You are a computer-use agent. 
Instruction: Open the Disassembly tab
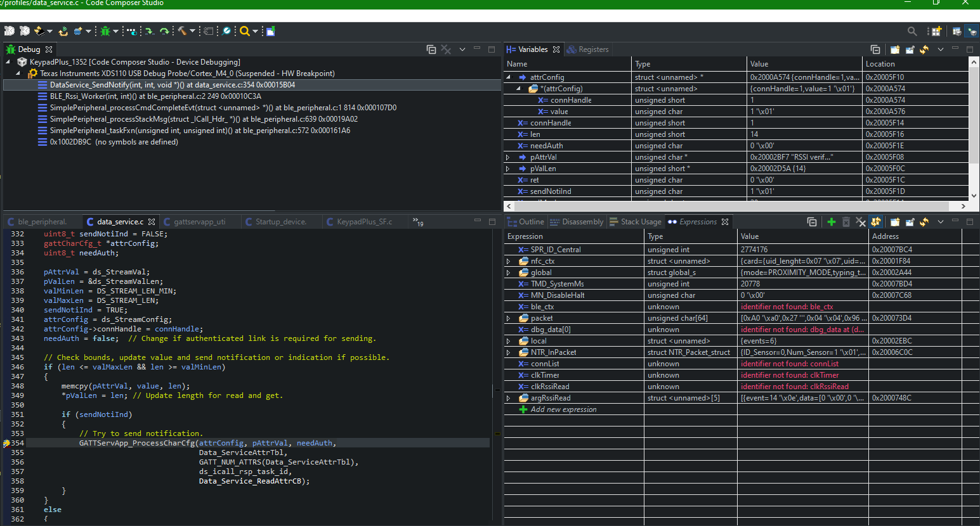(x=582, y=222)
